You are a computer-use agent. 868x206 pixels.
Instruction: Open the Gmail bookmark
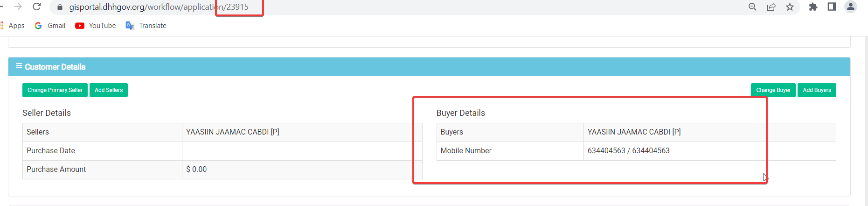[x=50, y=26]
